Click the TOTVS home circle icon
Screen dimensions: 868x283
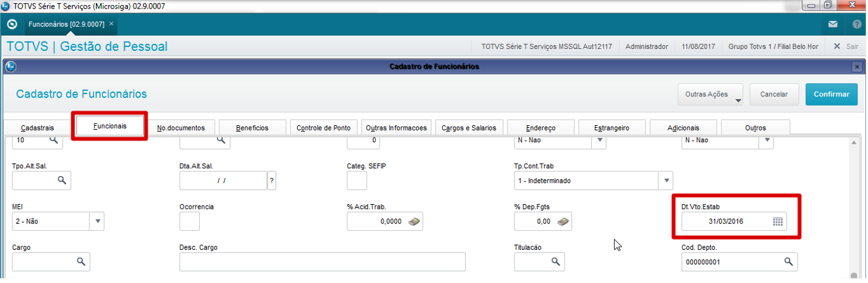12,24
